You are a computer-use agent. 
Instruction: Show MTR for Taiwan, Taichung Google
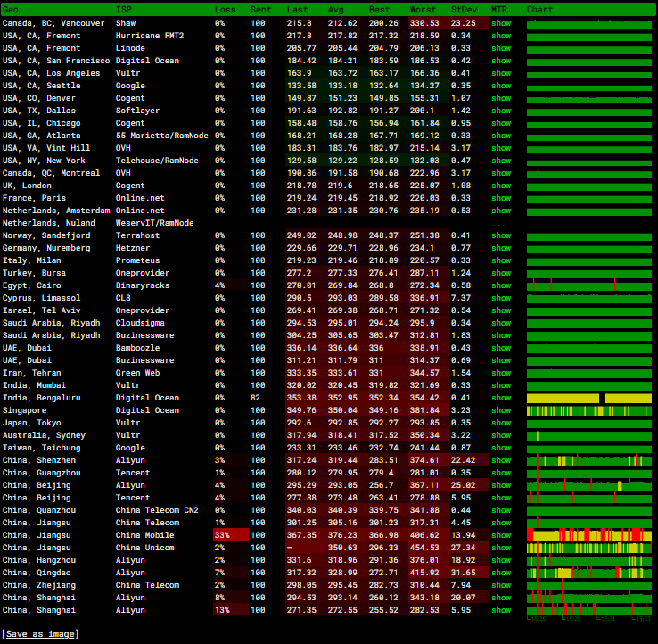pos(501,448)
